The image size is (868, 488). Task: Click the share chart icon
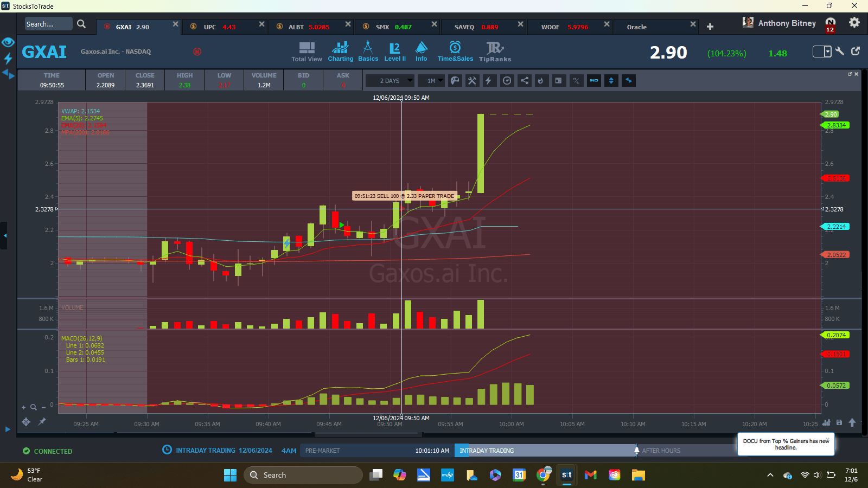click(524, 81)
